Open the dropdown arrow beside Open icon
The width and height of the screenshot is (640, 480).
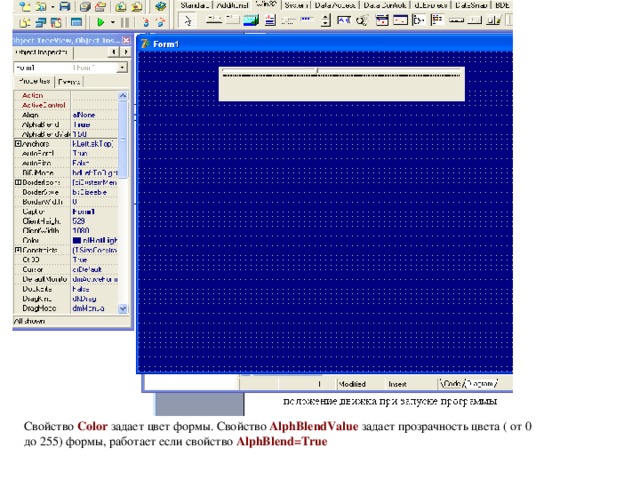pos(52,7)
